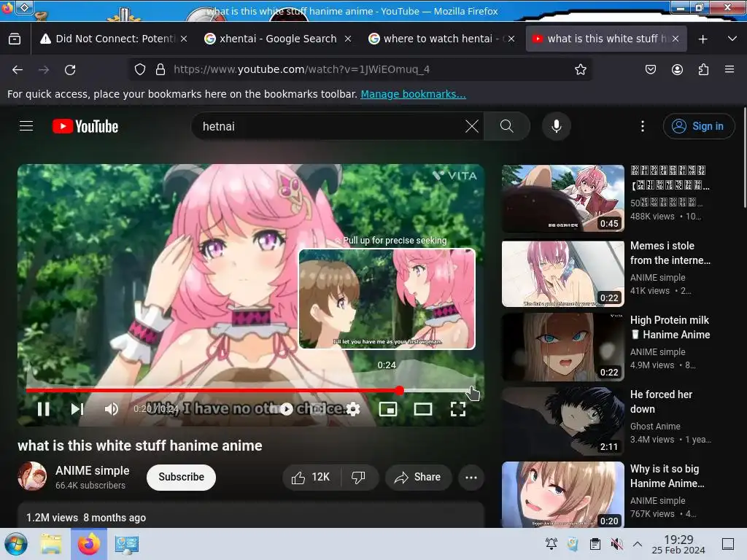This screenshot has height=560, width=747.
Task: Expand hidden system tray icons
Action: (x=638, y=544)
